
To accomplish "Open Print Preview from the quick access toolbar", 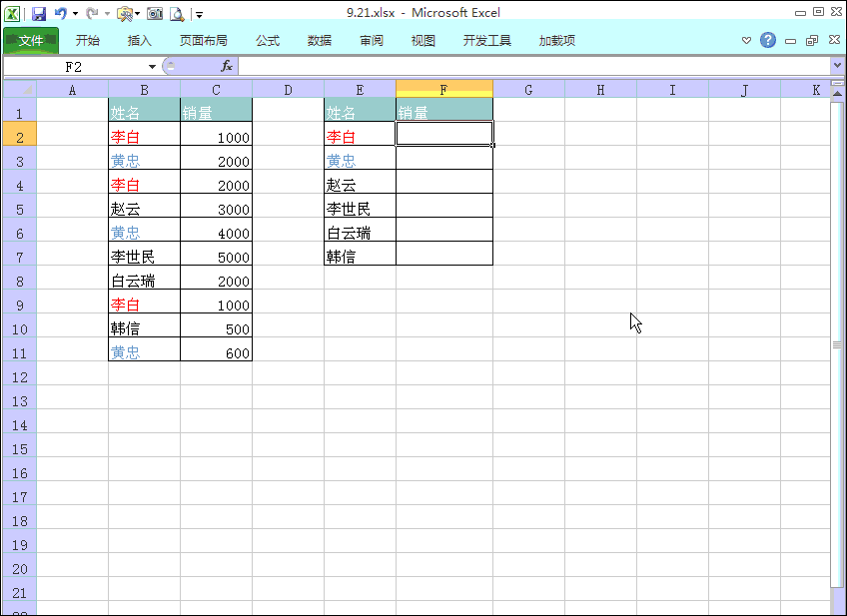I will click(177, 14).
